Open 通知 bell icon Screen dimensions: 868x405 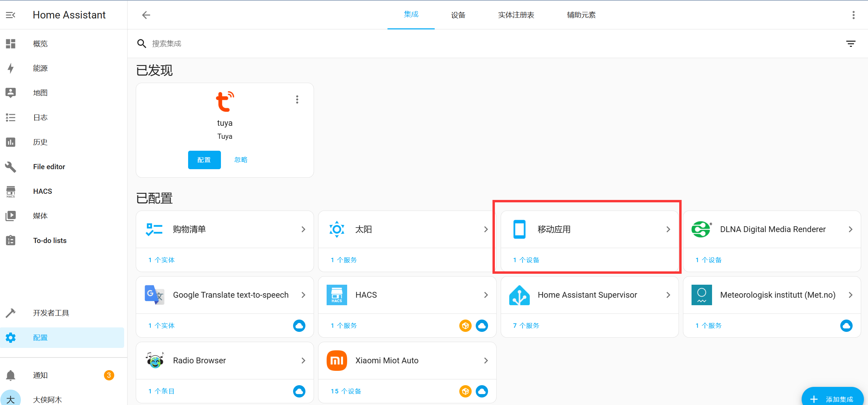[x=11, y=375]
